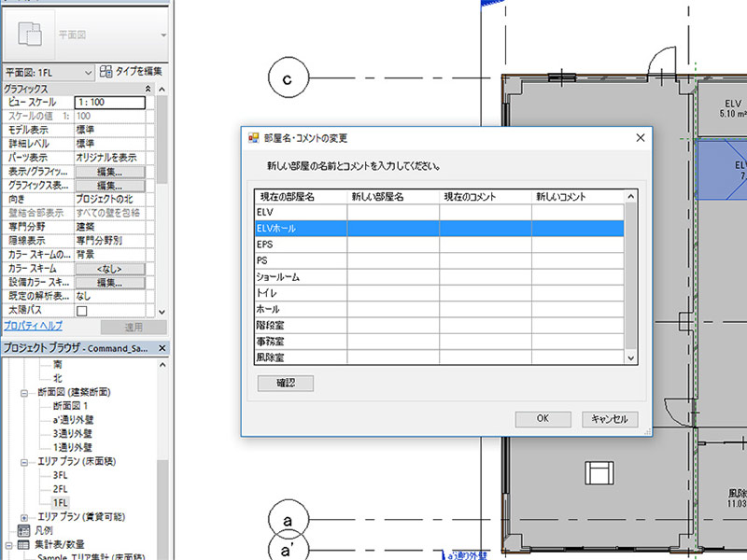This screenshot has height=560, width=747.
Task: Click 編集 button for 表示/グラフィックス overrides
Action: coord(110,170)
